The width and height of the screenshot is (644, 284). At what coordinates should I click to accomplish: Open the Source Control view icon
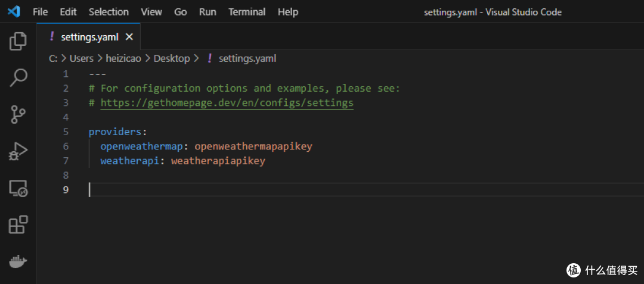(18, 114)
